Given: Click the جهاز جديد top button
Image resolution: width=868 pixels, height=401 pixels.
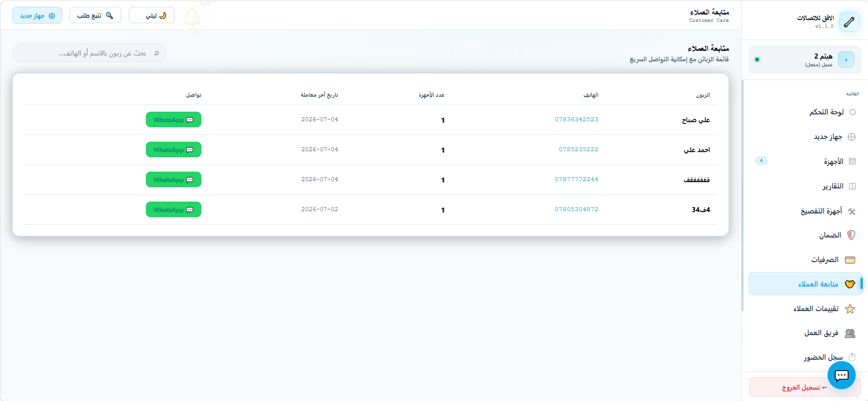Looking at the screenshot, I should (37, 15).
